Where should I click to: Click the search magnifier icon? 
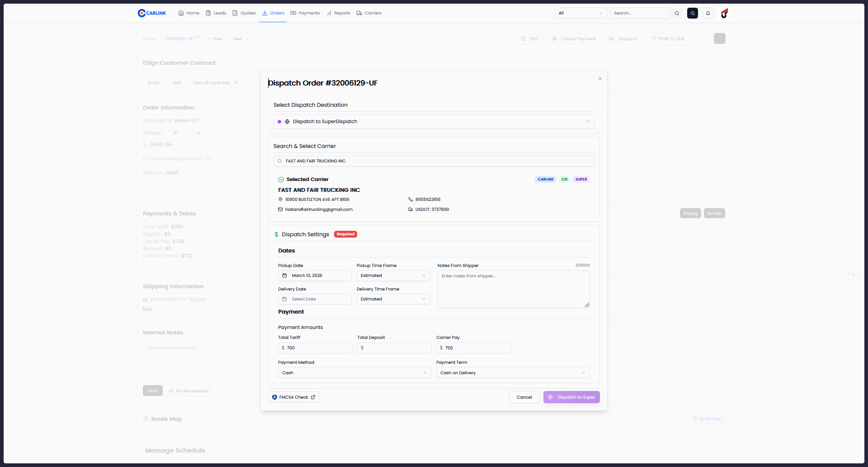[677, 13]
